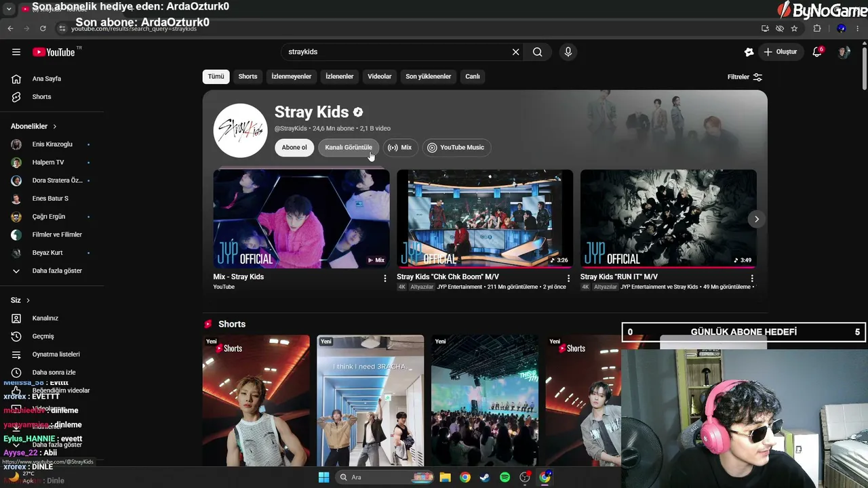The height and width of the screenshot is (488, 868).
Task: Click the Oluştur create button
Action: point(779,52)
